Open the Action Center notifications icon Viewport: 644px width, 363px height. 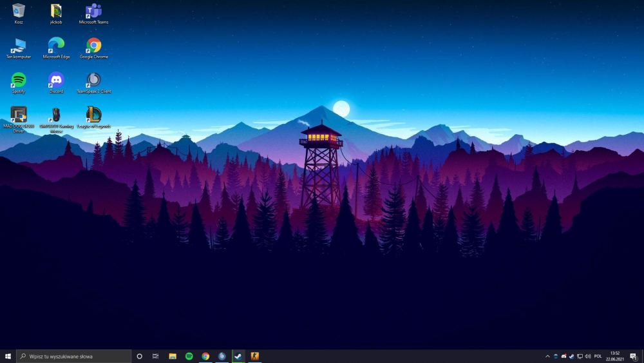(x=634, y=357)
